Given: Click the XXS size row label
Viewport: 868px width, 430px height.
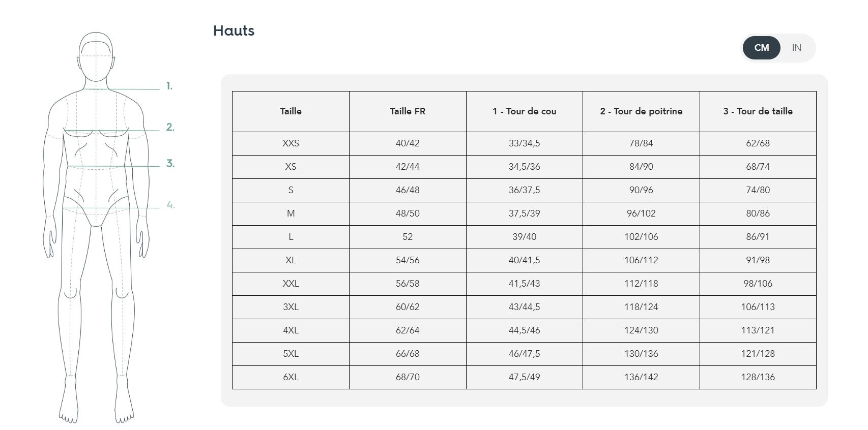Looking at the screenshot, I should (291, 143).
